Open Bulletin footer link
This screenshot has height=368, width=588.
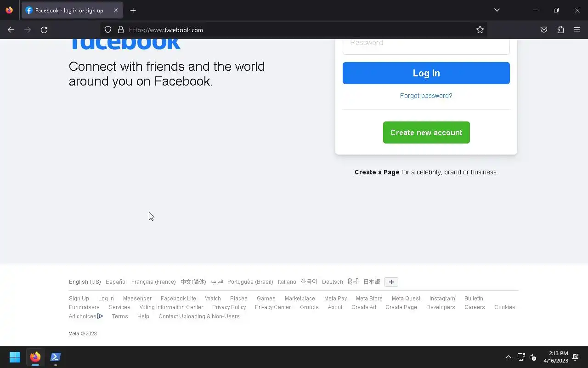click(474, 299)
